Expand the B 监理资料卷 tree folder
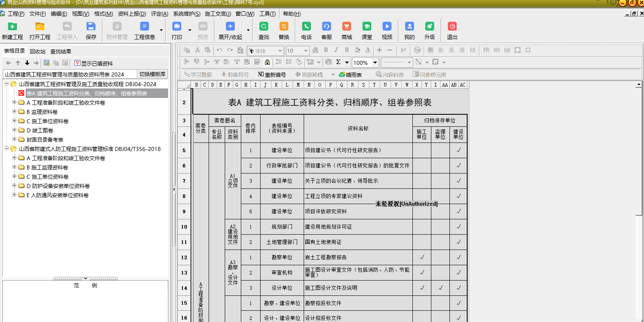 click(x=14, y=111)
